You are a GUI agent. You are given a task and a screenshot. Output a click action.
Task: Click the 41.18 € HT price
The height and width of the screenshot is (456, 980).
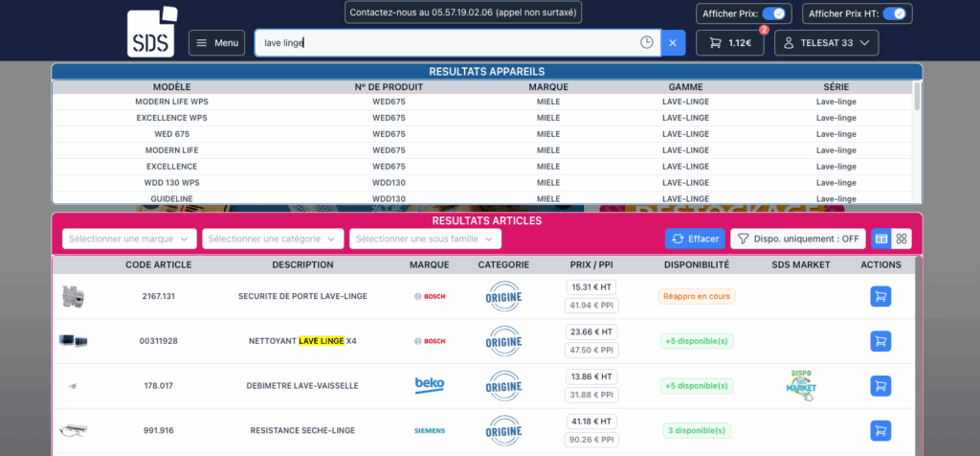click(591, 422)
